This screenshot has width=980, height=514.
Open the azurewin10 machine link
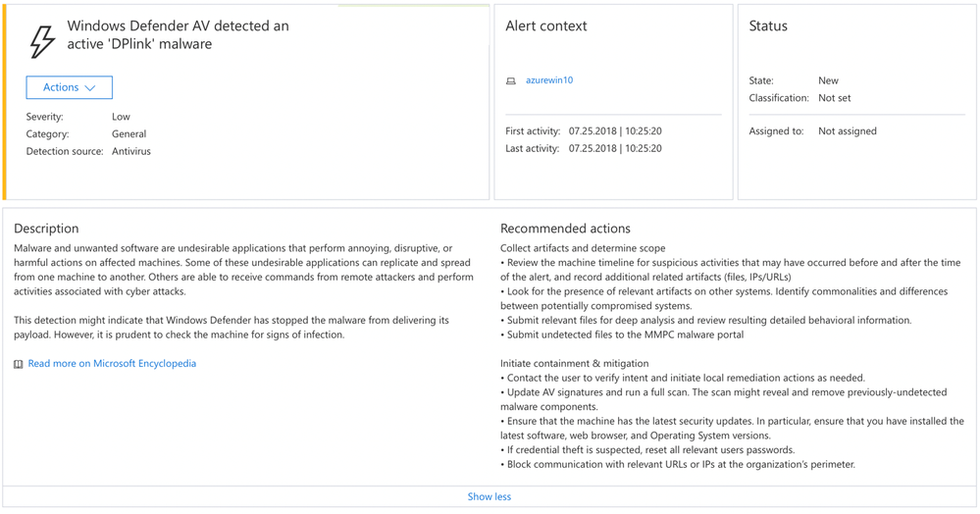pyautogui.click(x=549, y=80)
